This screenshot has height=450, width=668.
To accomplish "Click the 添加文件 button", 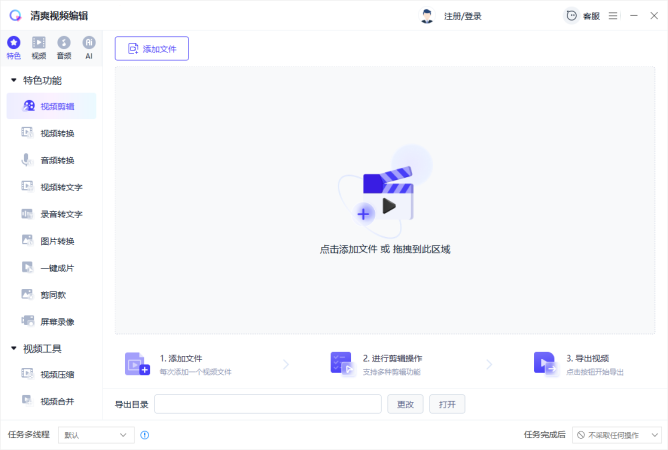I will click(x=152, y=49).
